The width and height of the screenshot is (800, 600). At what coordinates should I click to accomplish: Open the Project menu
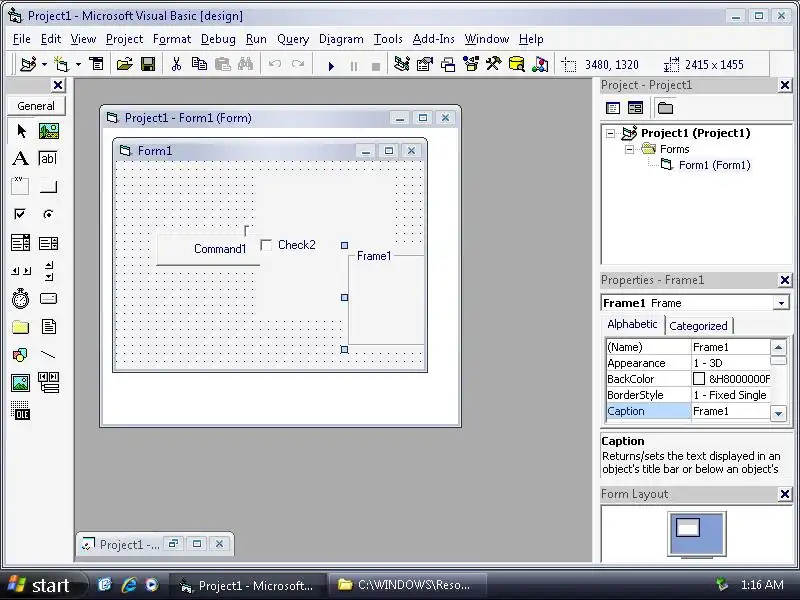point(124,39)
